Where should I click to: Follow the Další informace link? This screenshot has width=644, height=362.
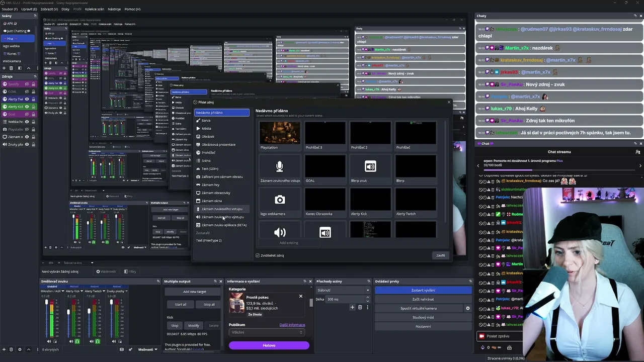pyautogui.click(x=292, y=325)
